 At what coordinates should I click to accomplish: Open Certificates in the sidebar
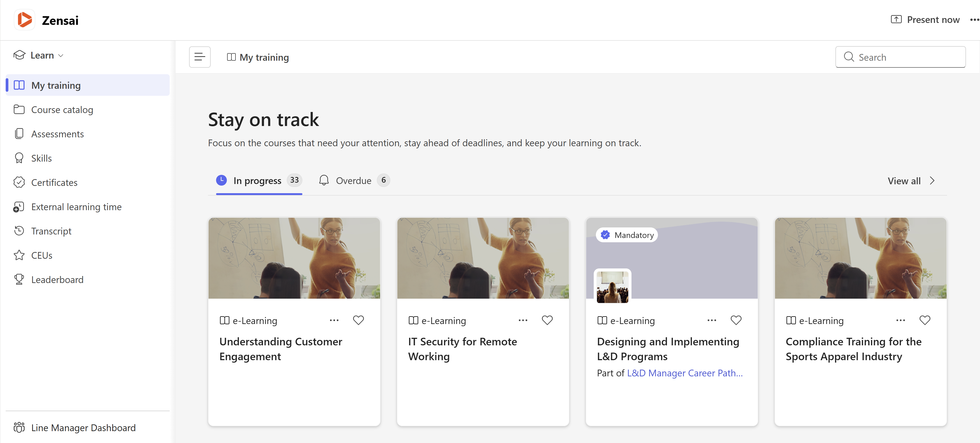coord(88,183)
